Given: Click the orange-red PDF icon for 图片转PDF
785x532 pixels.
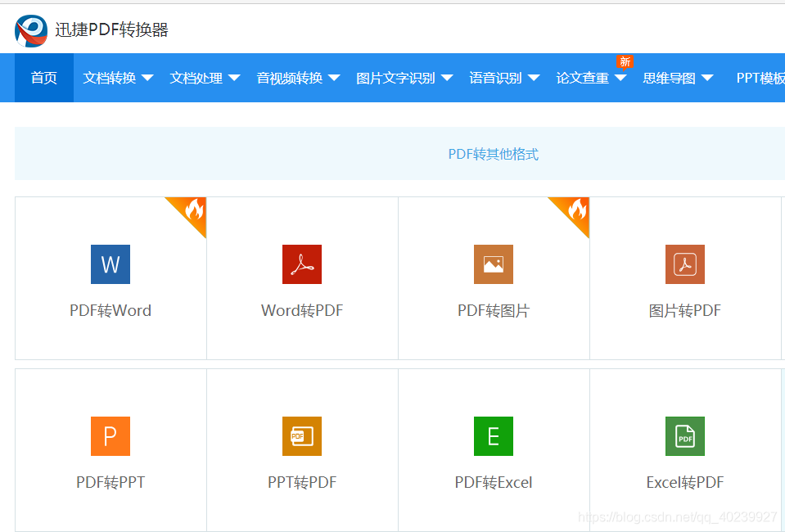Looking at the screenshot, I should click(685, 264).
